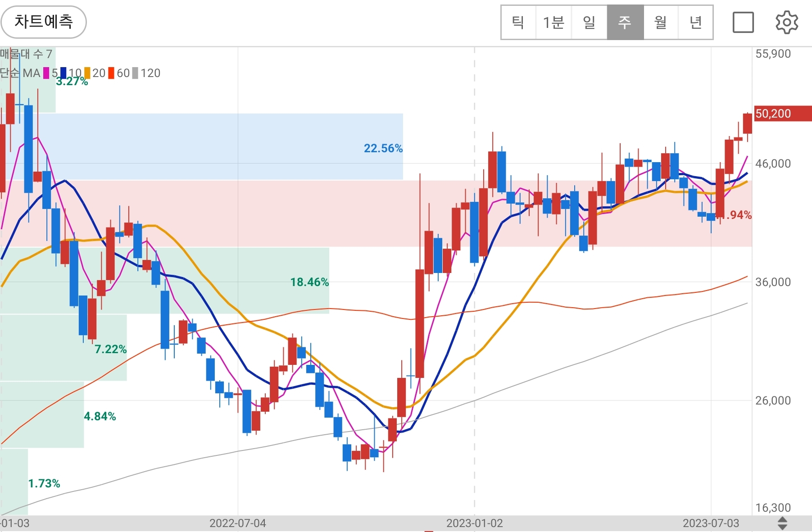Switch to 월 monthly chart tab

point(661,22)
